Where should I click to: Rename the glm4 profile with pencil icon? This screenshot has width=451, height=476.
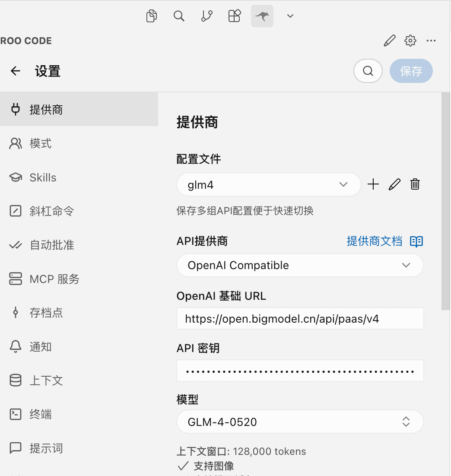point(394,184)
